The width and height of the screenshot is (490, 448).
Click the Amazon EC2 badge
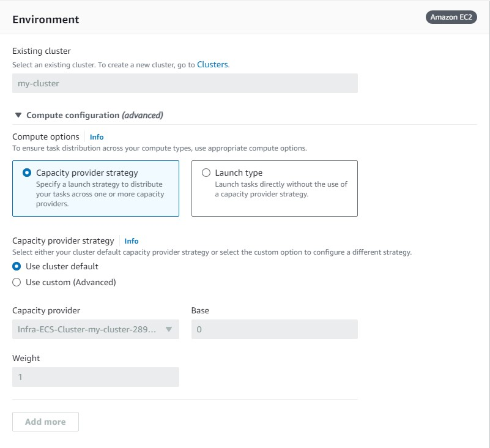(451, 17)
